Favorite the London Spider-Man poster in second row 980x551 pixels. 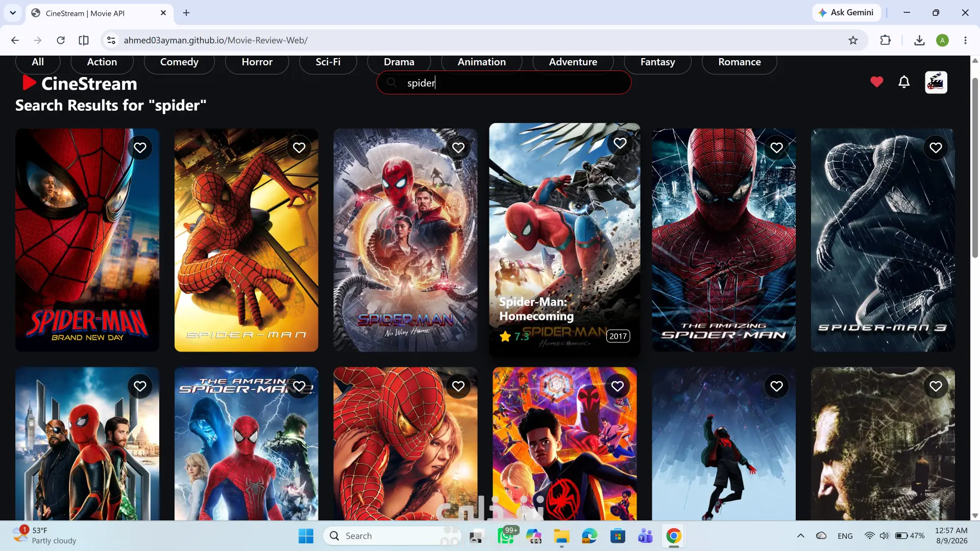[140, 387]
